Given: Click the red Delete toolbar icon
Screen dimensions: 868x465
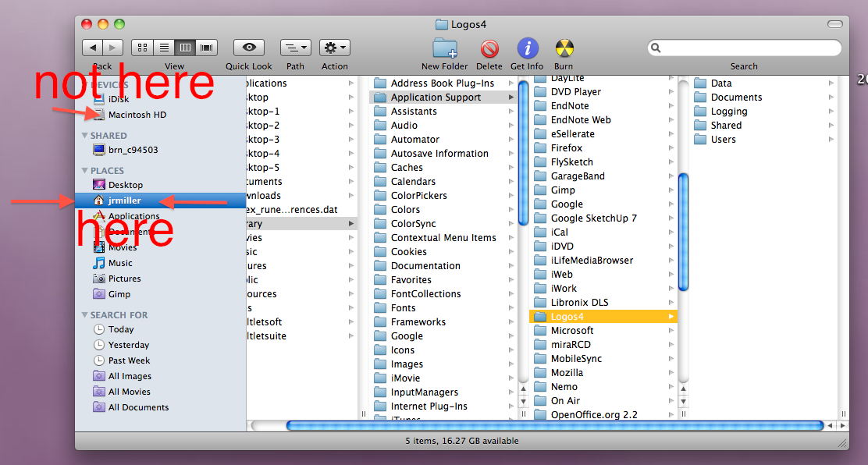Looking at the screenshot, I should (489, 48).
